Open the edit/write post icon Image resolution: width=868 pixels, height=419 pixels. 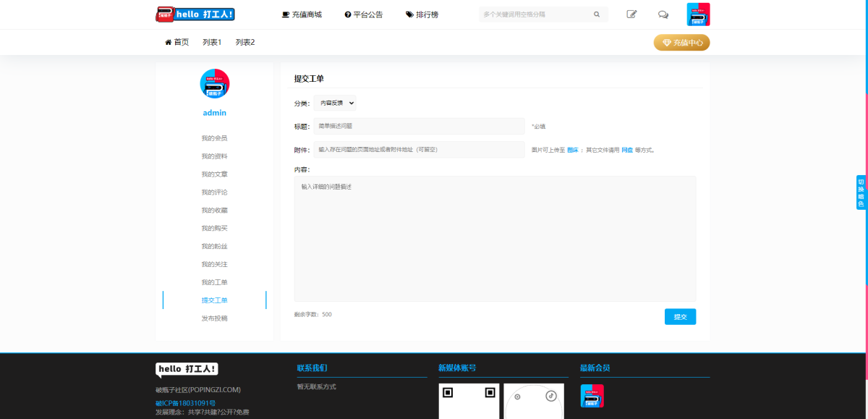point(631,14)
